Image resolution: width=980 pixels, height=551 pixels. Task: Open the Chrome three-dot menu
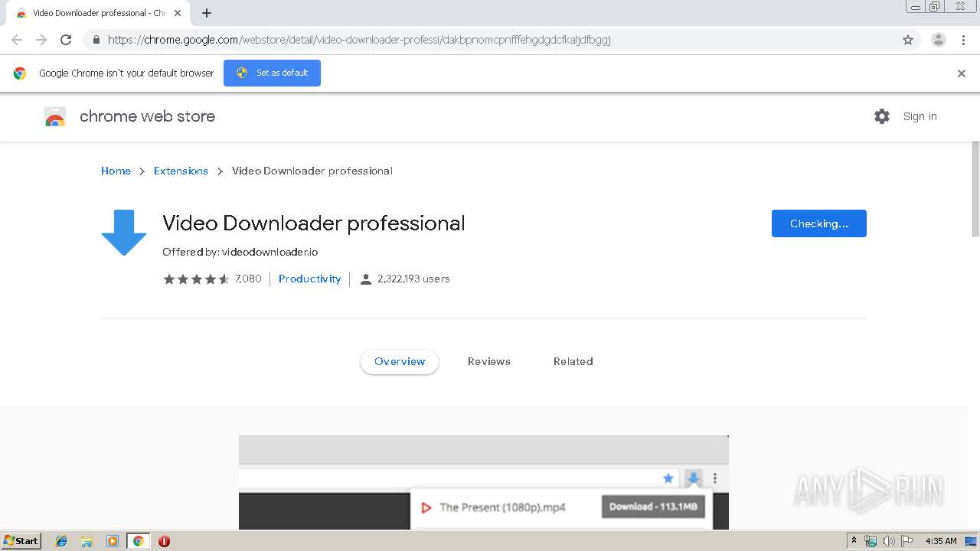click(x=963, y=40)
